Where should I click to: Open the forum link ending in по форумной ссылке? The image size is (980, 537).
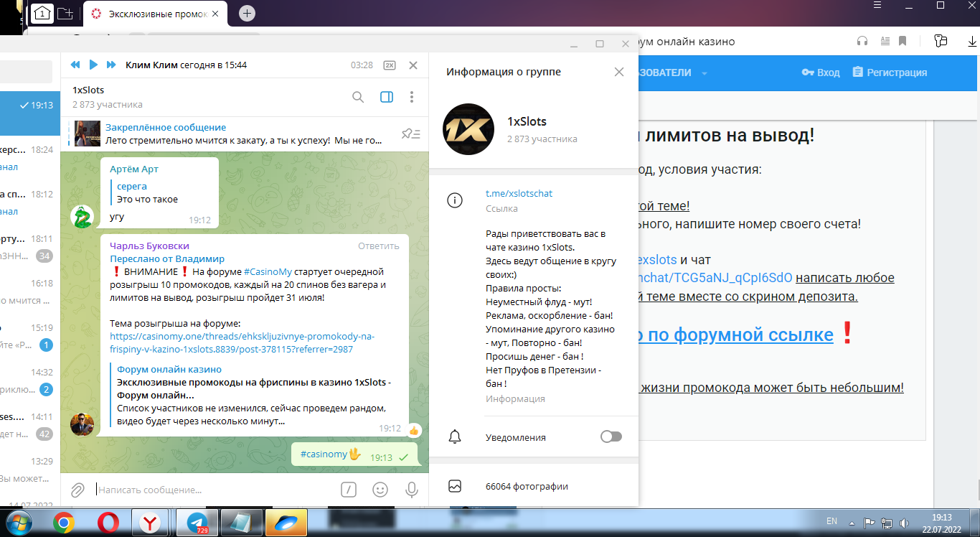(736, 335)
